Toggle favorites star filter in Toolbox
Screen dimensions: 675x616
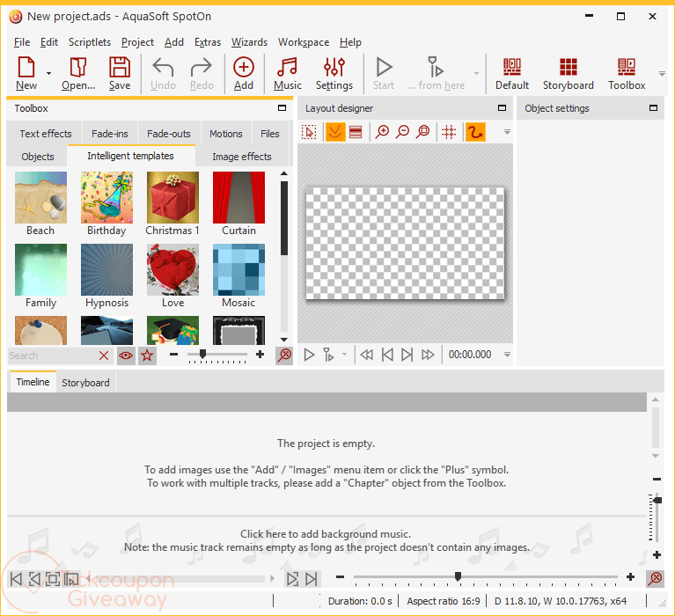click(147, 356)
